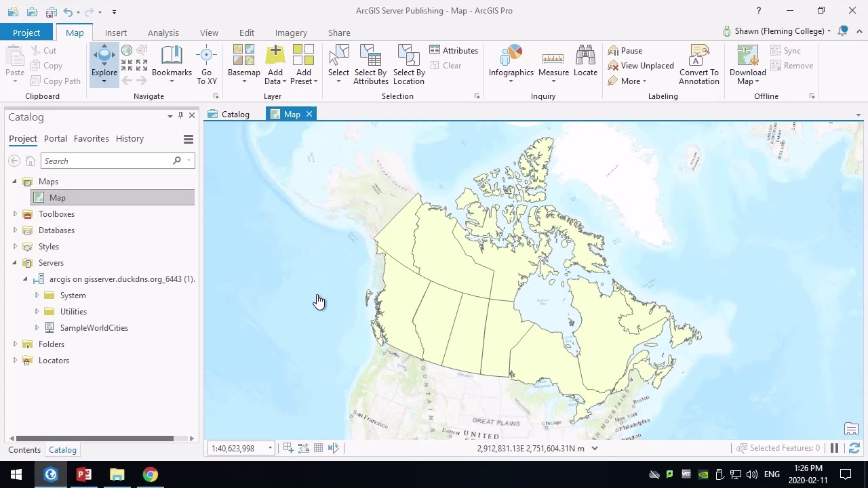Expand the Utilities server folder
Viewport: 868px width, 488px height.
(x=37, y=312)
